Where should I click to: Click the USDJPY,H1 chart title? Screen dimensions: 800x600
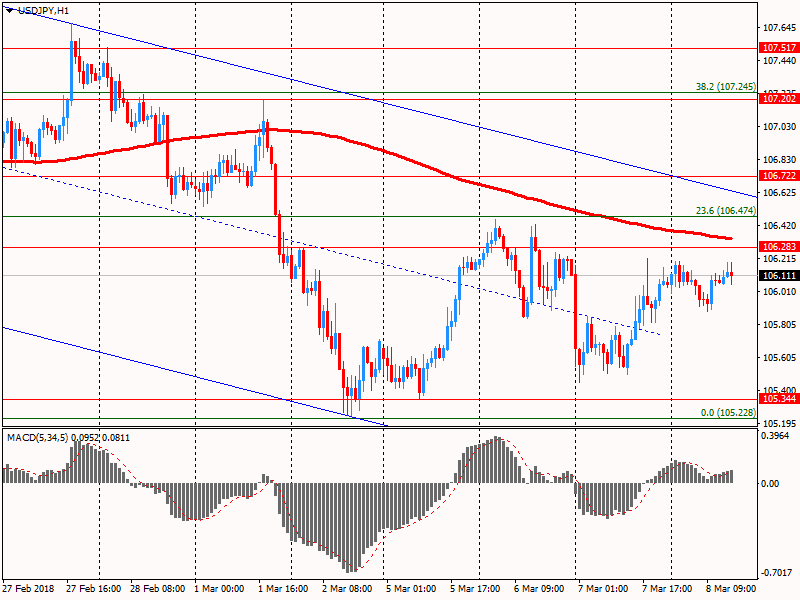point(43,10)
